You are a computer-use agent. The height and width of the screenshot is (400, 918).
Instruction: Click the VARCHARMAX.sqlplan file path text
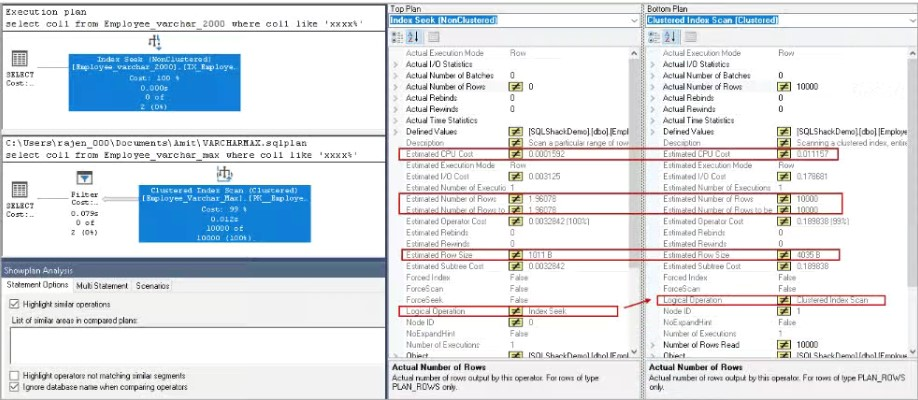156,143
